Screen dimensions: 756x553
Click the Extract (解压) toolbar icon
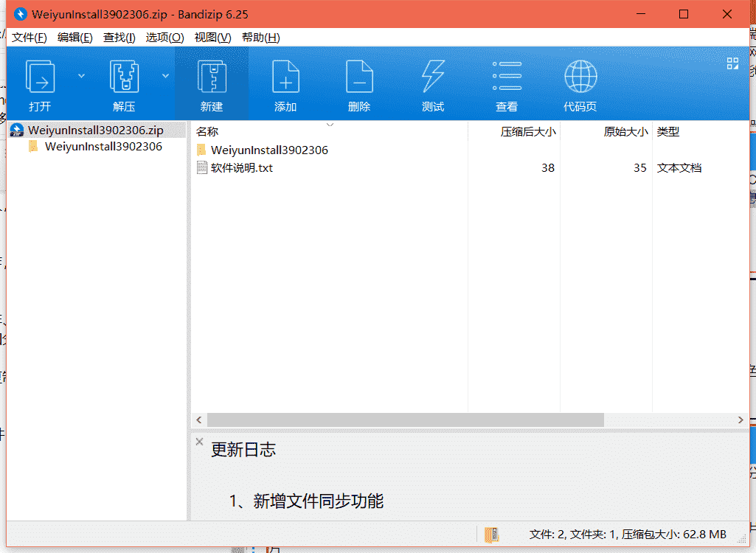(124, 76)
